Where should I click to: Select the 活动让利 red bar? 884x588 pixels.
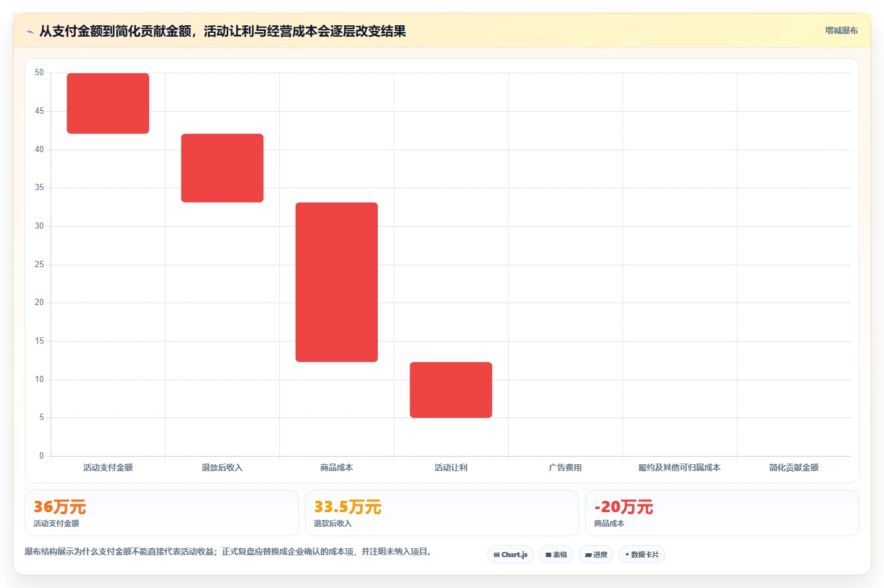click(451, 390)
